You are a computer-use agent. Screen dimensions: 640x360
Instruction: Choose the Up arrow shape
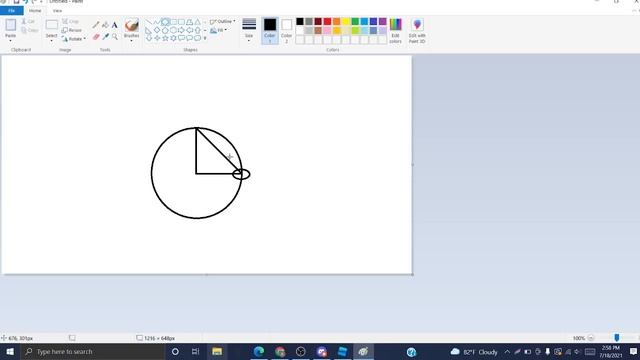198,30
